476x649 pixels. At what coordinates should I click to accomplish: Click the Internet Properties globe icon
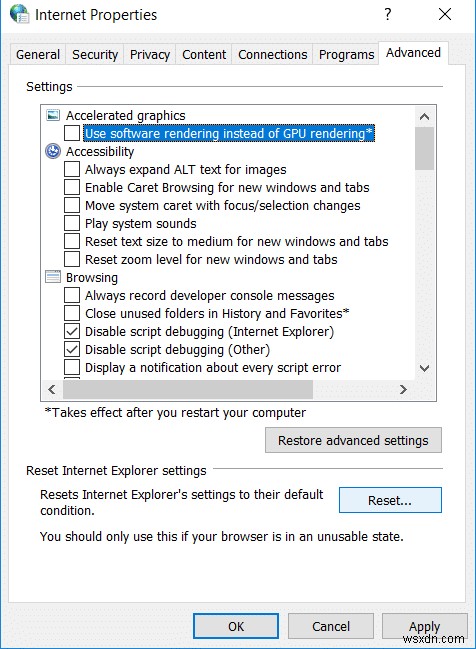click(19, 14)
